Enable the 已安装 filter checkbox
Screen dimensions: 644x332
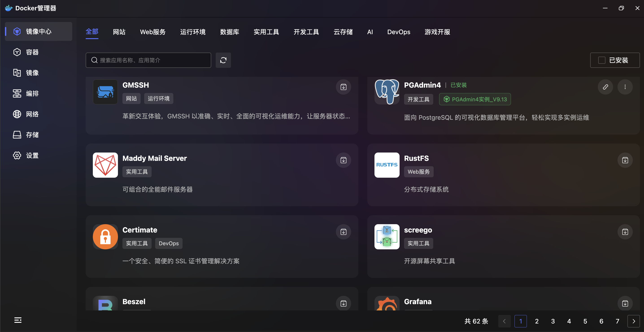(x=601, y=60)
